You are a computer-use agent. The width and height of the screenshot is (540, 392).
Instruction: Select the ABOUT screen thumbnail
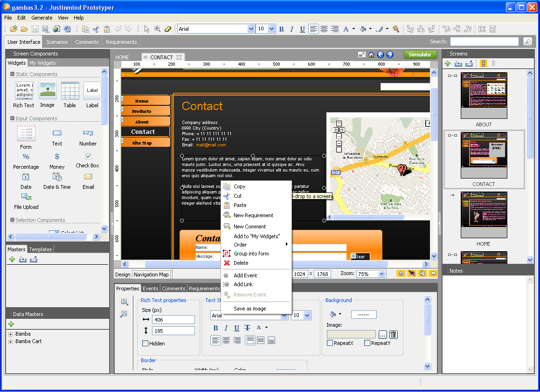point(484,96)
